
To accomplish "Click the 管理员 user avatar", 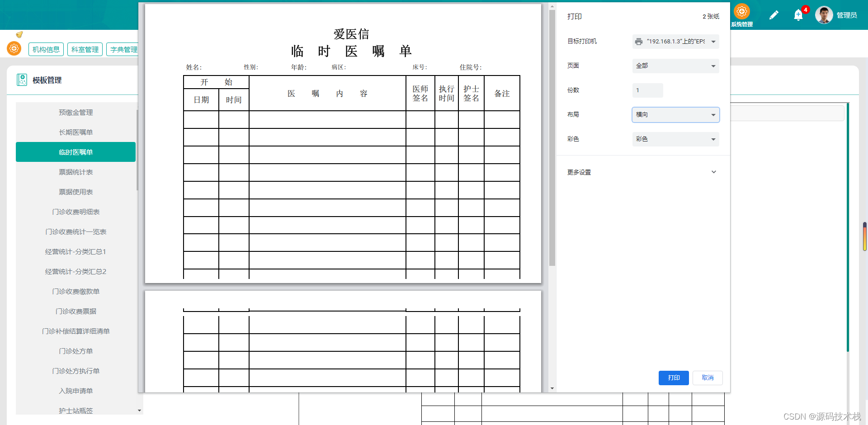I will click(824, 15).
